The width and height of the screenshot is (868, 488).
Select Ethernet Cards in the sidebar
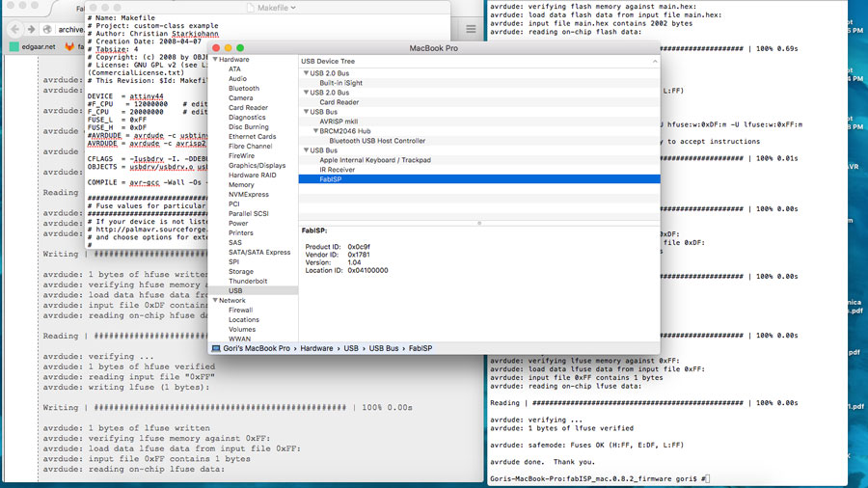[252, 137]
